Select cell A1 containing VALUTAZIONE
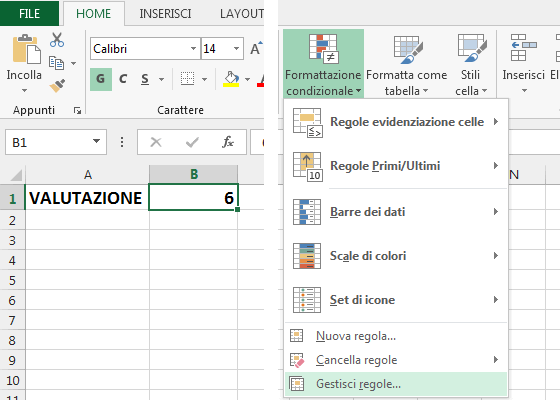Viewport: 560px width, 400px height. [87, 197]
